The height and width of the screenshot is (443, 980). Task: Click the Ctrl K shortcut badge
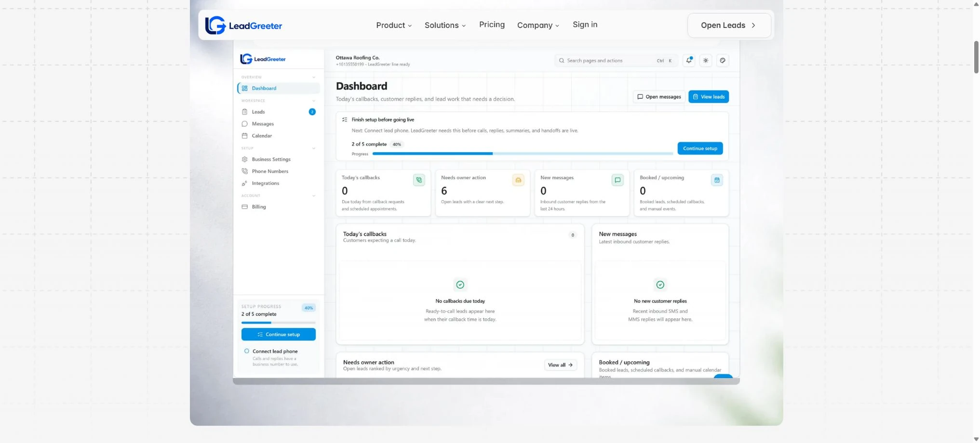[664, 61]
